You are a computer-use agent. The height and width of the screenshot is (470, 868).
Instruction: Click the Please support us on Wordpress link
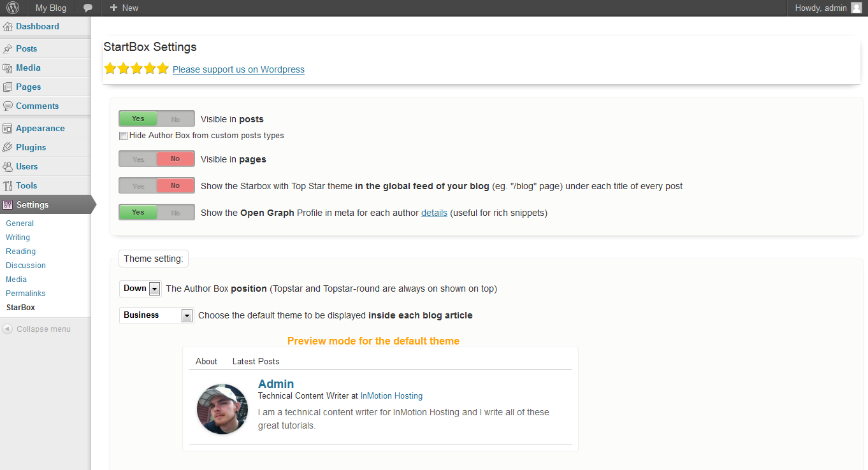tap(238, 69)
